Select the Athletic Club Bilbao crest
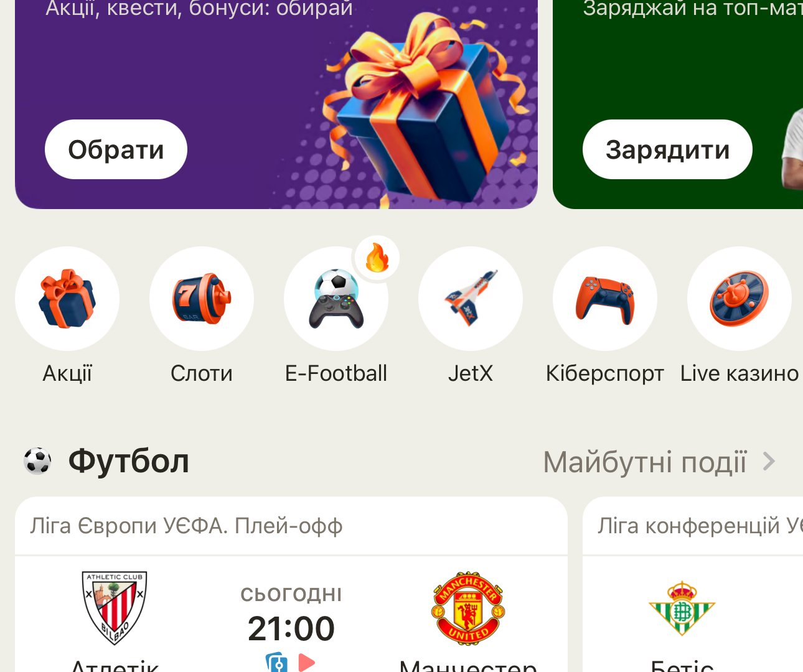The height and width of the screenshot is (672, 803). 115,608
